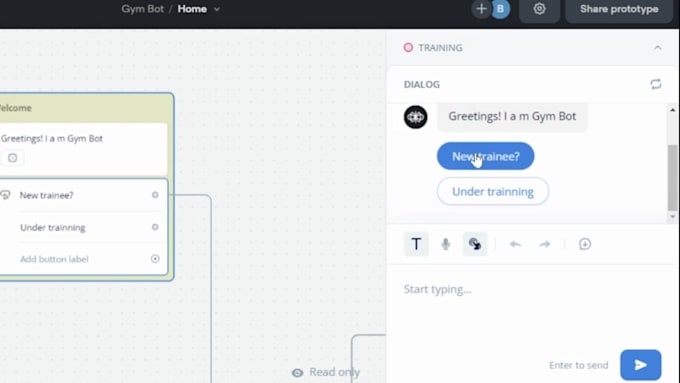680x383 pixels.
Task: Click Under trainning button label on canvas
Action: [52, 227]
